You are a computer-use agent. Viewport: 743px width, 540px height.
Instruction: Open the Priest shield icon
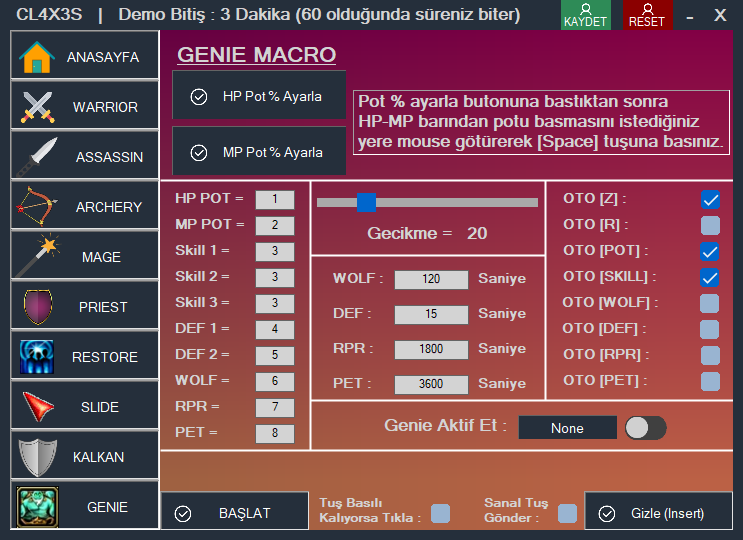tap(37, 306)
